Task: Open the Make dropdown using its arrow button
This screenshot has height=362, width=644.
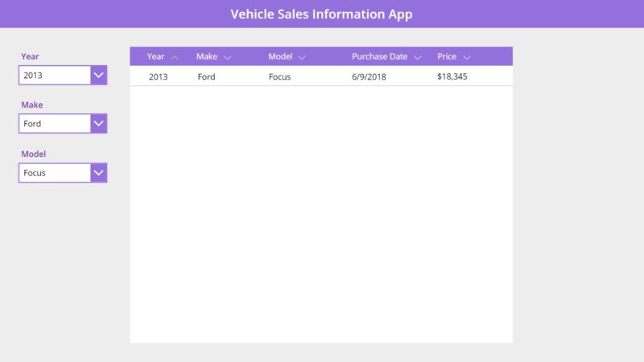Action: [99, 124]
